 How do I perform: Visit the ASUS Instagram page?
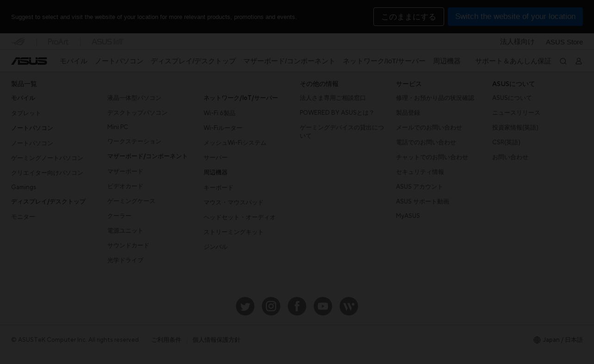[x=271, y=306]
